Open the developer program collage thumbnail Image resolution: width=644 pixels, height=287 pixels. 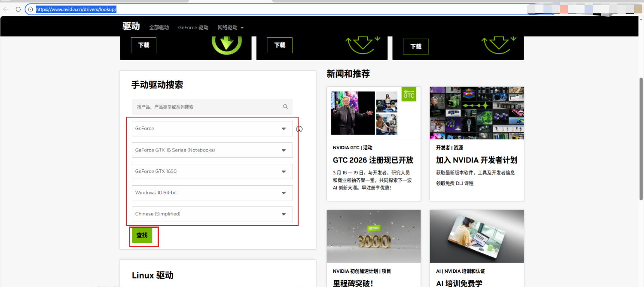477,113
